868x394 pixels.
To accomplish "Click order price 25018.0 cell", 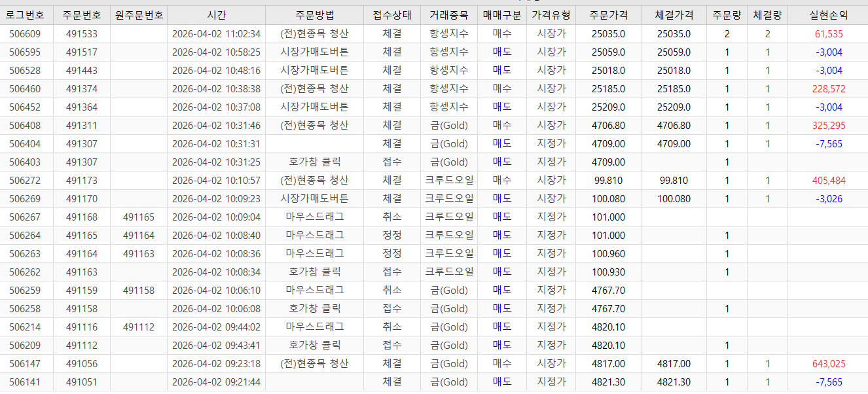I will coord(608,71).
